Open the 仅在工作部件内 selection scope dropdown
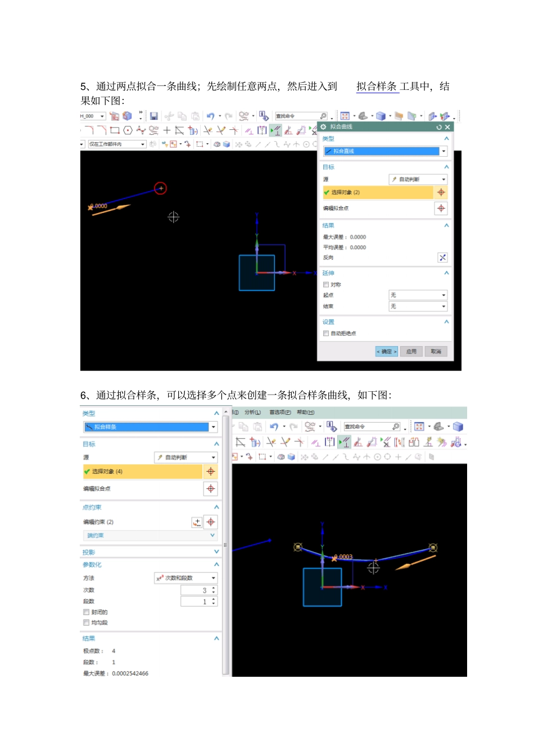 (117, 144)
